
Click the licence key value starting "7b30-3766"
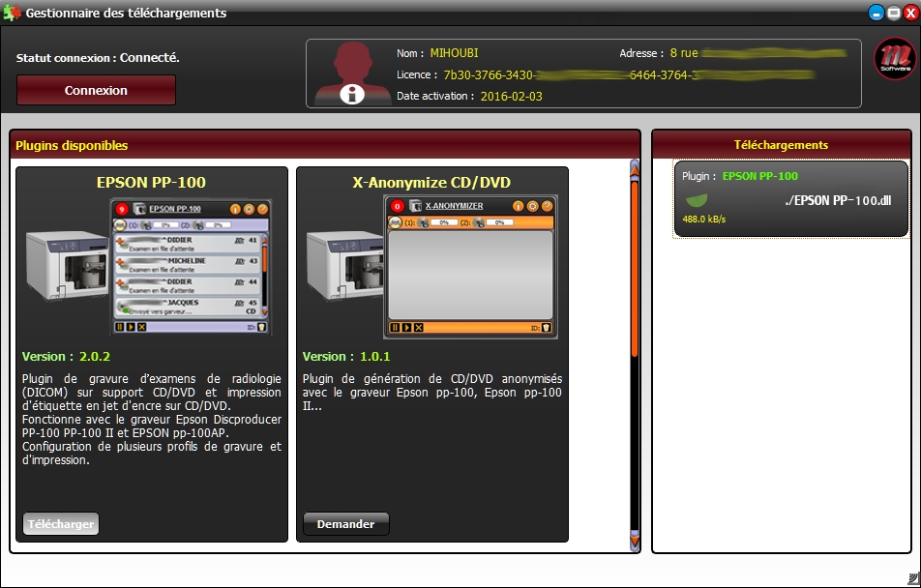coord(629,74)
